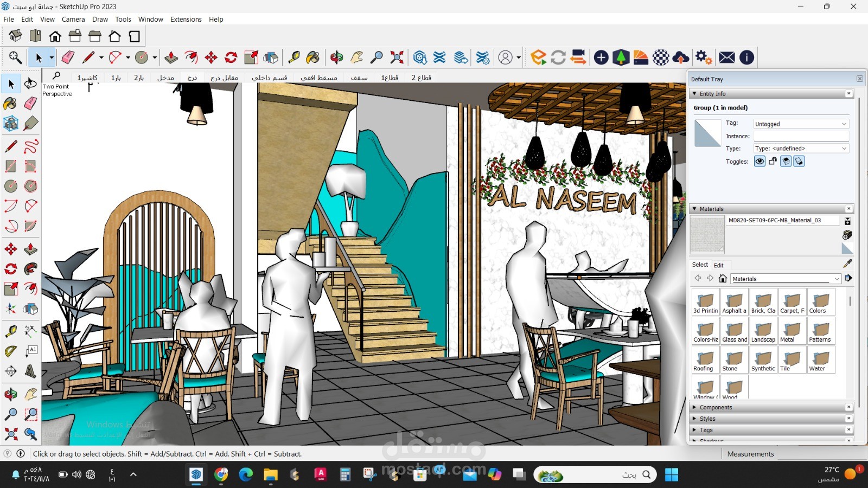Activate the Offset tool in top toolbar
The image size is (868, 488).
click(x=191, y=57)
